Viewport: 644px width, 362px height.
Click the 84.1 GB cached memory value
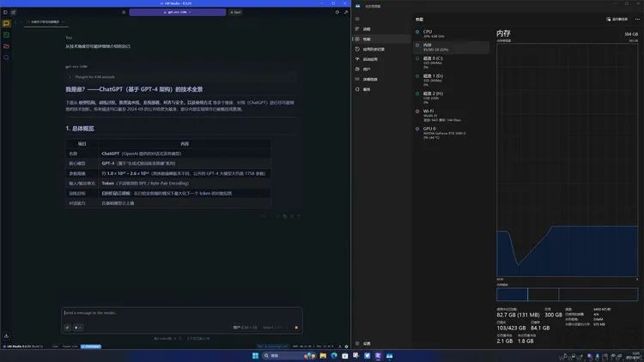(x=540, y=328)
